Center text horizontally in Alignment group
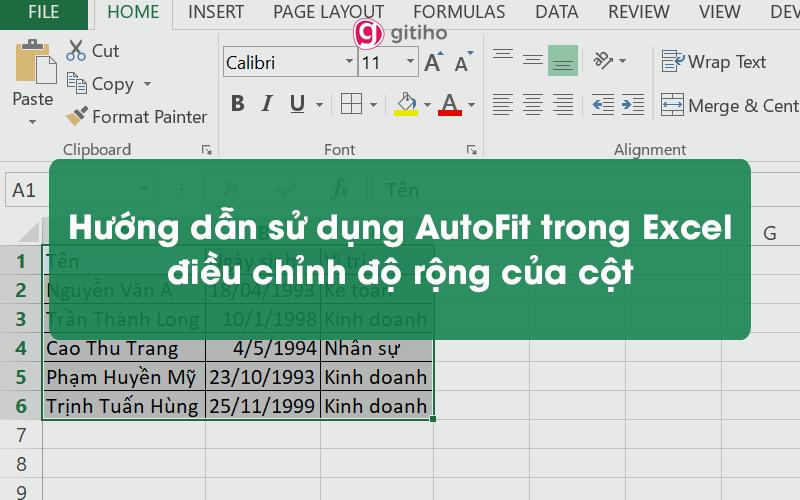The image size is (800, 500). tap(533, 105)
